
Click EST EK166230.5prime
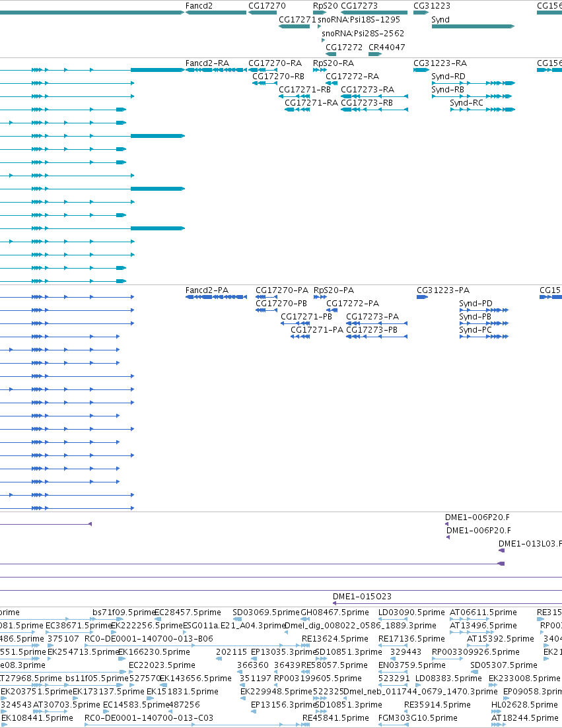[154, 652]
